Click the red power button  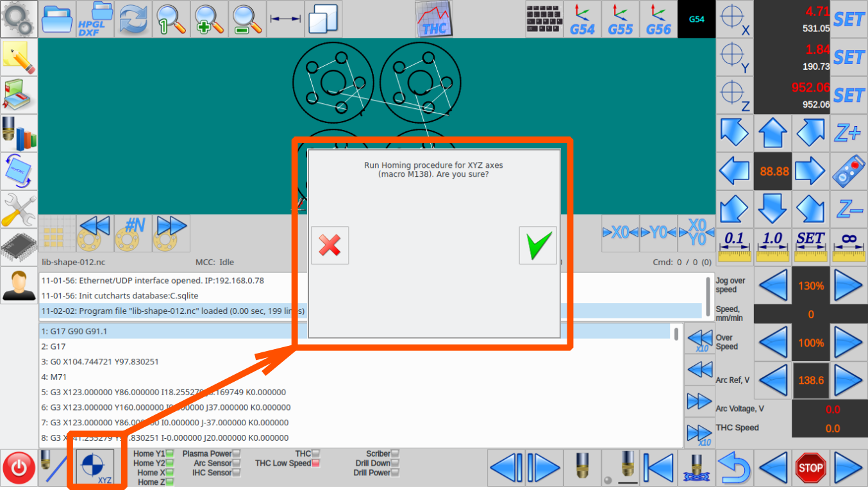[19, 468]
